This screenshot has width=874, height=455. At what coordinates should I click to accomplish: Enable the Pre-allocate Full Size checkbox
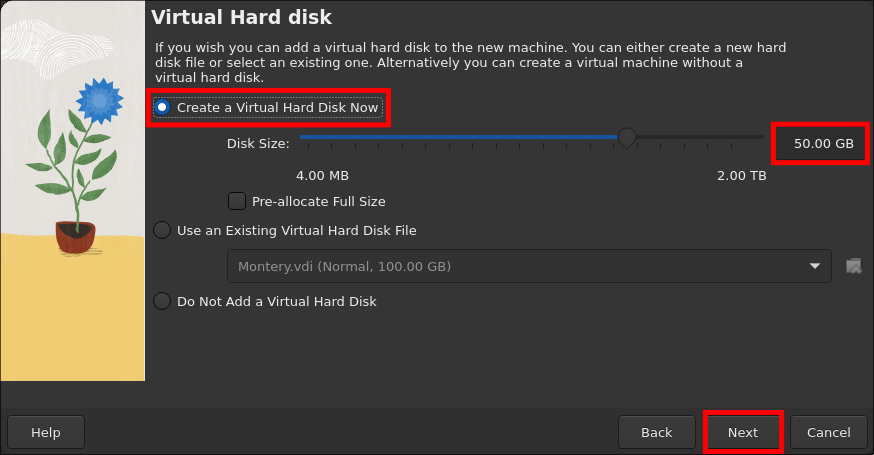point(237,201)
